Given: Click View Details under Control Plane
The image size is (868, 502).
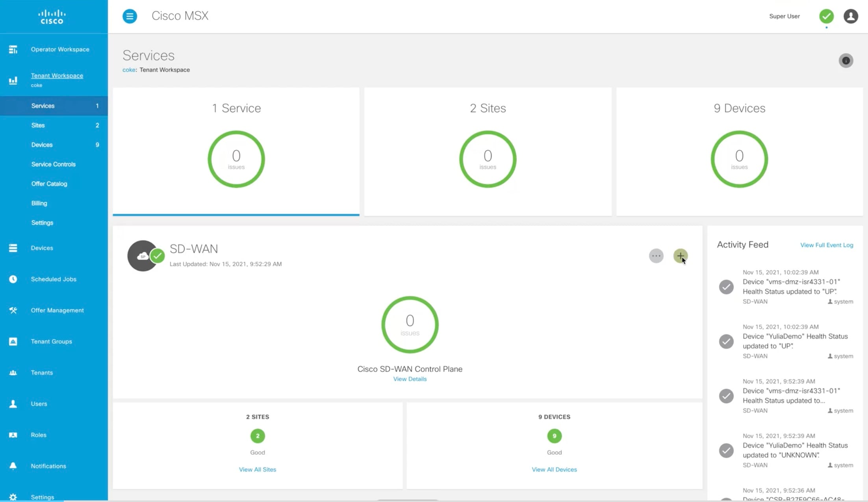Looking at the screenshot, I should 410,379.
